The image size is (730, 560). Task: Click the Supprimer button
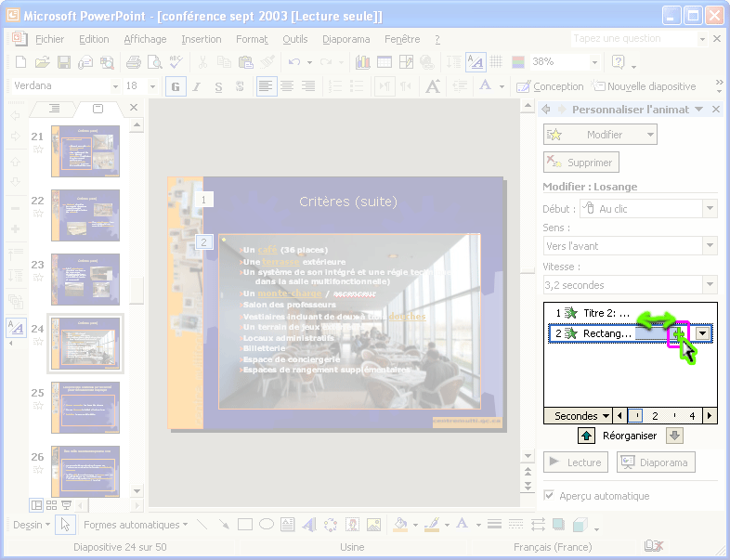click(580, 163)
